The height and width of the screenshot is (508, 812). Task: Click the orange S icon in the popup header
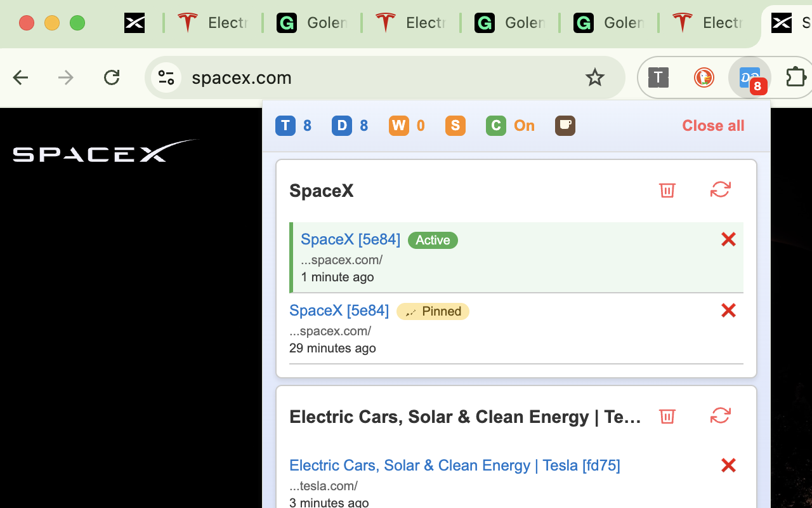point(455,126)
